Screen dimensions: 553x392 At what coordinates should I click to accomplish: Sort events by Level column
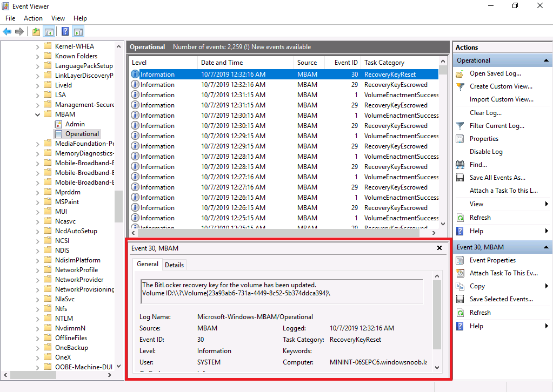coord(163,63)
